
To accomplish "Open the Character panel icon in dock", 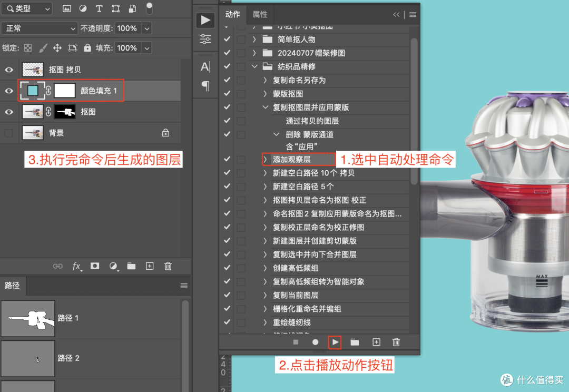I will pyautogui.click(x=205, y=67).
